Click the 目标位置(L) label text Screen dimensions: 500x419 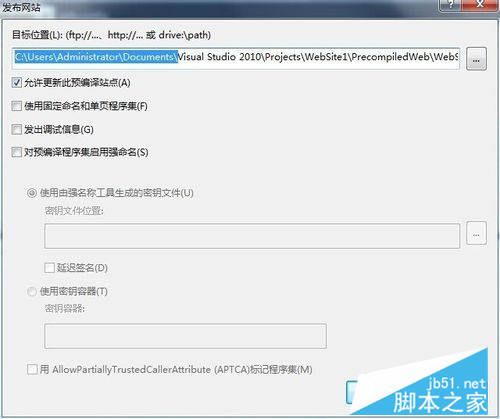point(37,35)
